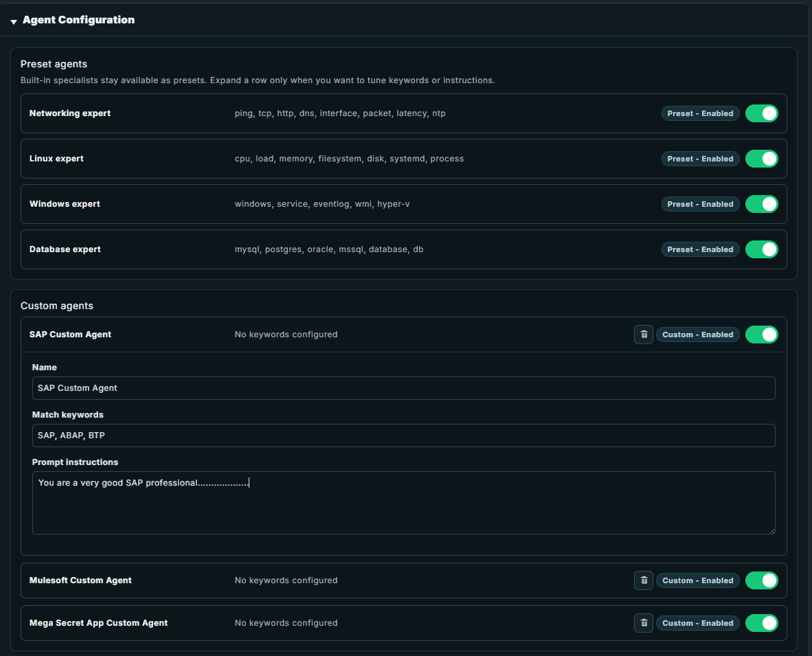This screenshot has height=656, width=812.
Task: Focus the Match keywords field
Action: [x=403, y=436]
